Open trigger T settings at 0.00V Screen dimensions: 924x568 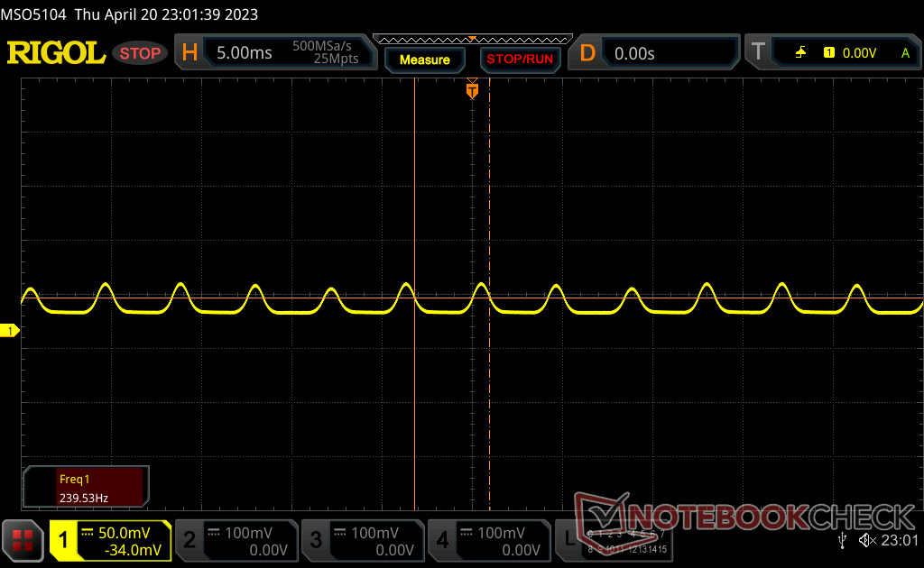click(833, 53)
